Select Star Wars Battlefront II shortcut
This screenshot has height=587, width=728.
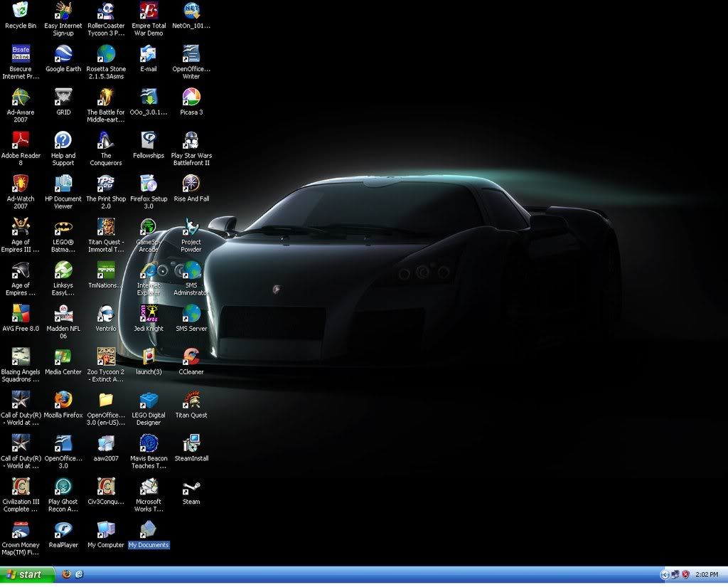pyautogui.click(x=191, y=140)
